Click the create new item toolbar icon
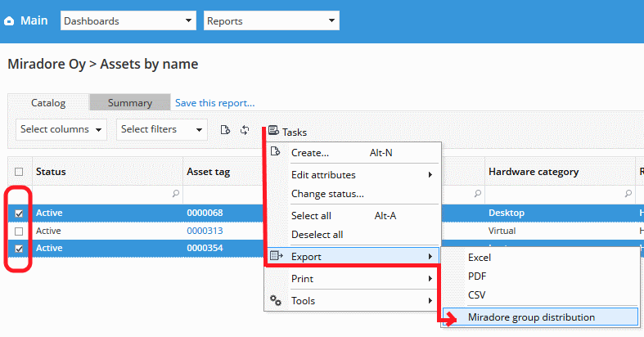Viewport: 644px width, 337px height. click(x=225, y=130)
